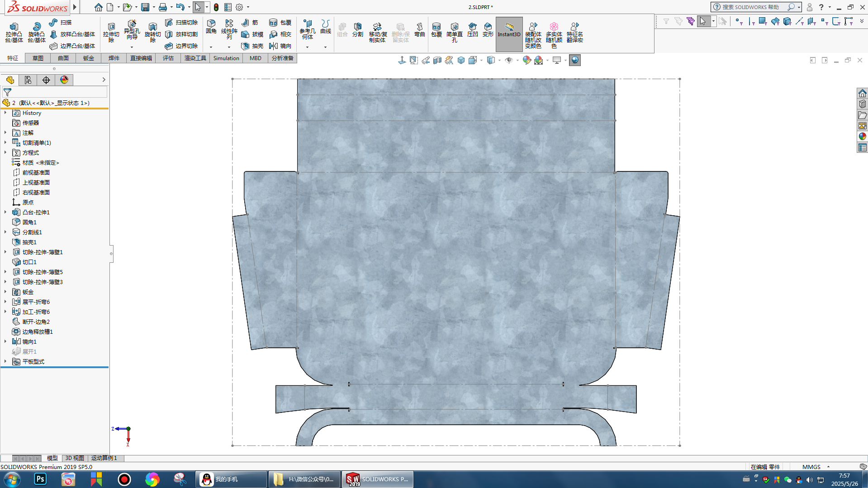Viewport: 868px width, 488px height.
Task: Select the 变形 deform tool
Action: pyautogui.click(x=488, y=30)
